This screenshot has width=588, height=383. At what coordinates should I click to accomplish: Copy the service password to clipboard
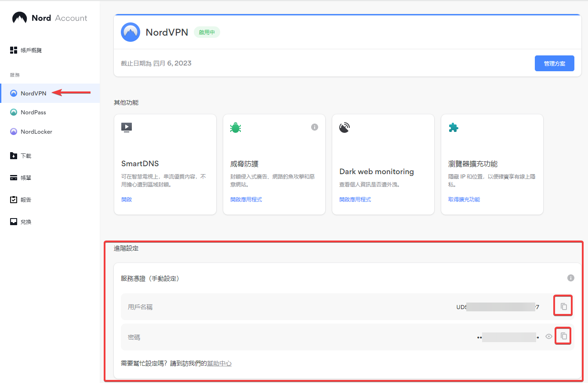[564, 336]
